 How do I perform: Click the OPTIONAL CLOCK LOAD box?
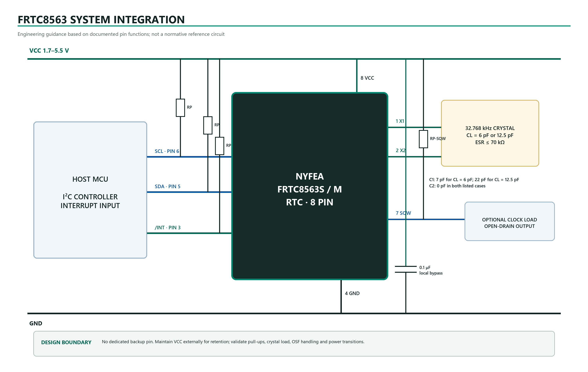point(509,221)
